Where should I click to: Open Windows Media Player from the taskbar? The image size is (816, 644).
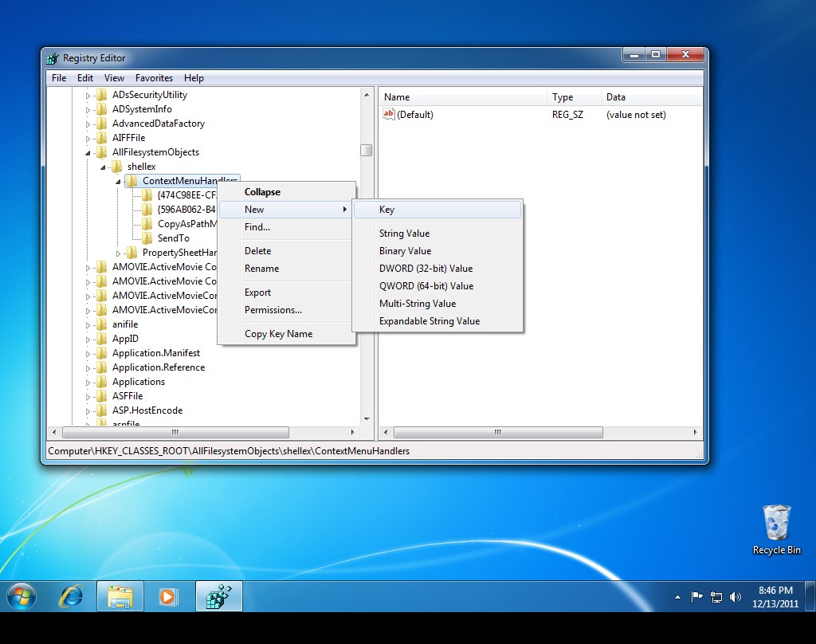pos(167,597)
